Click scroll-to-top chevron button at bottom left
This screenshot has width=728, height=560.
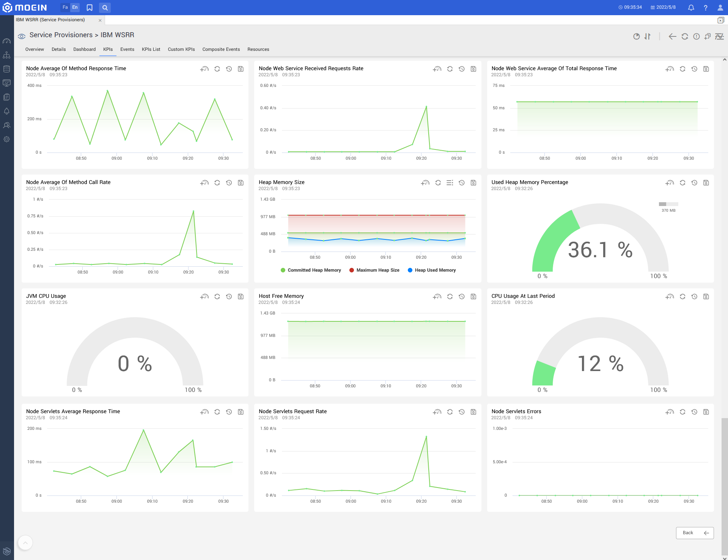[25, 543]
